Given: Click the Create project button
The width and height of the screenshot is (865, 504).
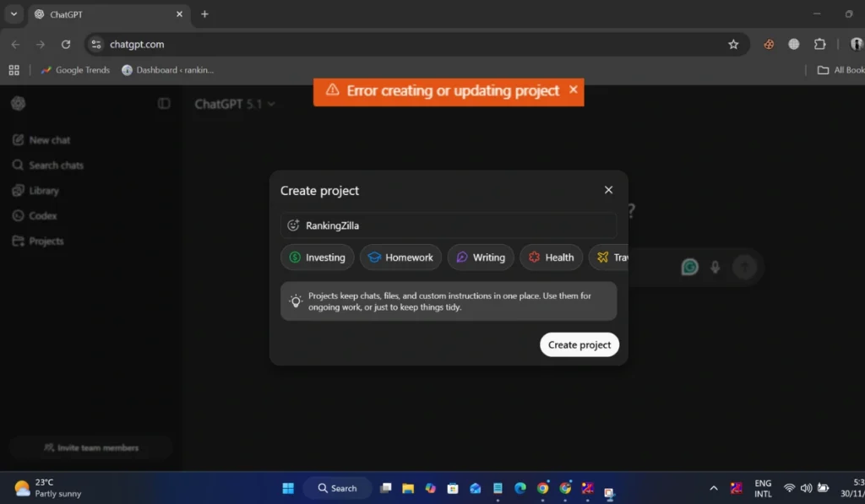Looking at the screenshot, I should point(579,344).
